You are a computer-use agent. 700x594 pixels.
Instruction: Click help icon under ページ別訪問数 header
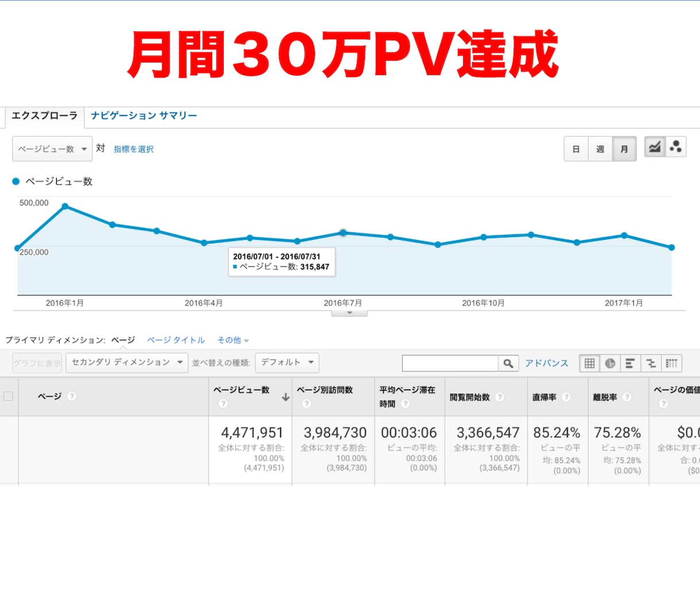pos(306,404)
